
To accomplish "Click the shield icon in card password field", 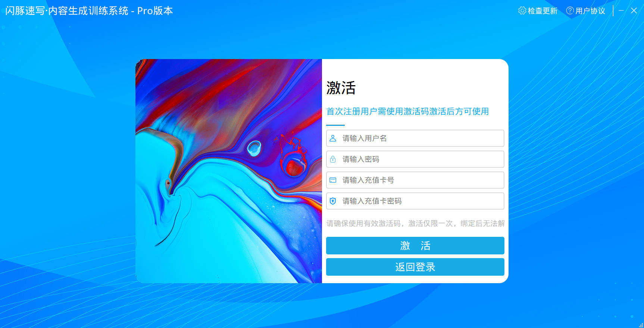I will [333, 201].
